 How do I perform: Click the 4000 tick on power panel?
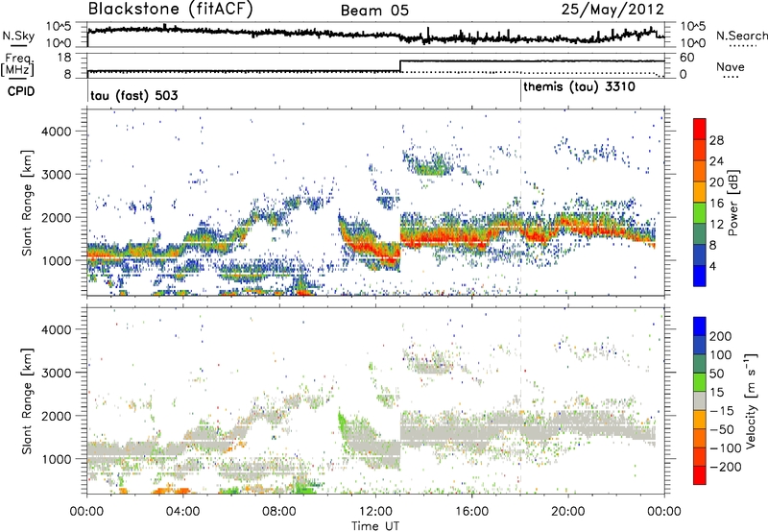click(56, 132)
